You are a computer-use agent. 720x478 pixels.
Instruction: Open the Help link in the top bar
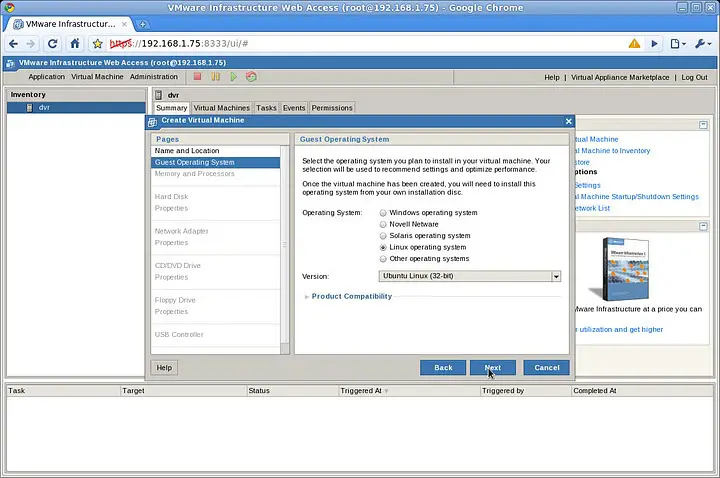click(551, 77)
